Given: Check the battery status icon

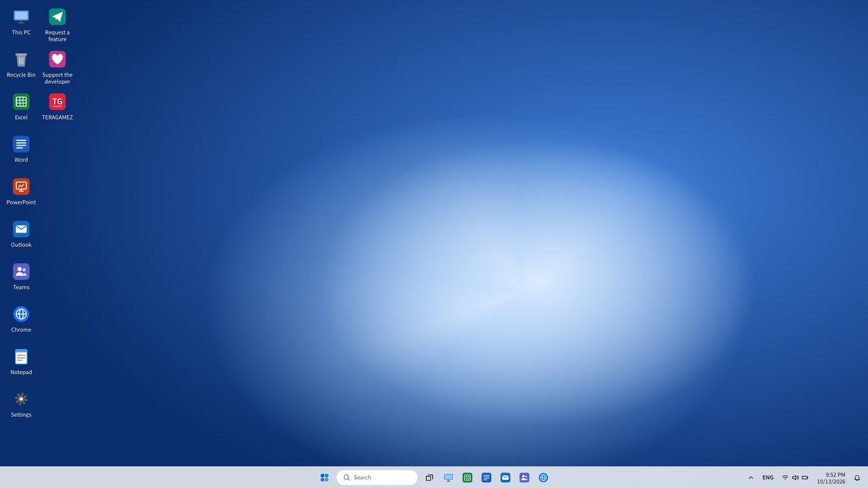Looking at the screenshot, I should pyautogui.click(x=805, y=477).
